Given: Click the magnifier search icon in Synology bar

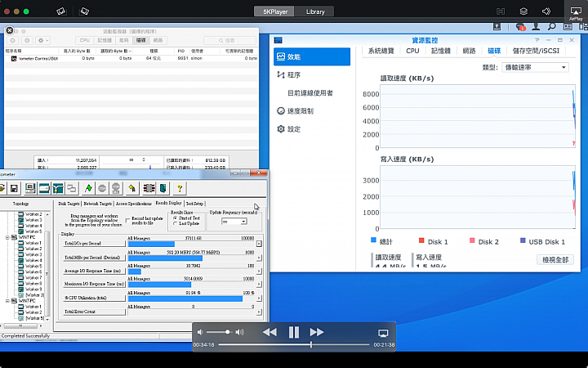Looking at the screenshot, I should coord(551,27).
